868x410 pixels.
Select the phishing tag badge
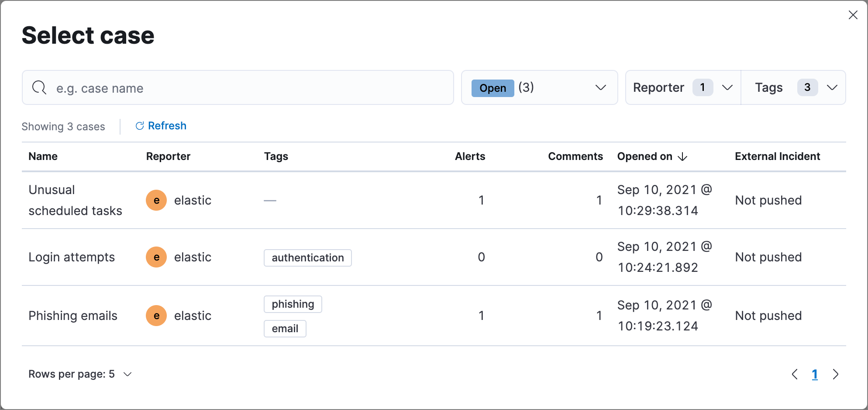point(293,304)
